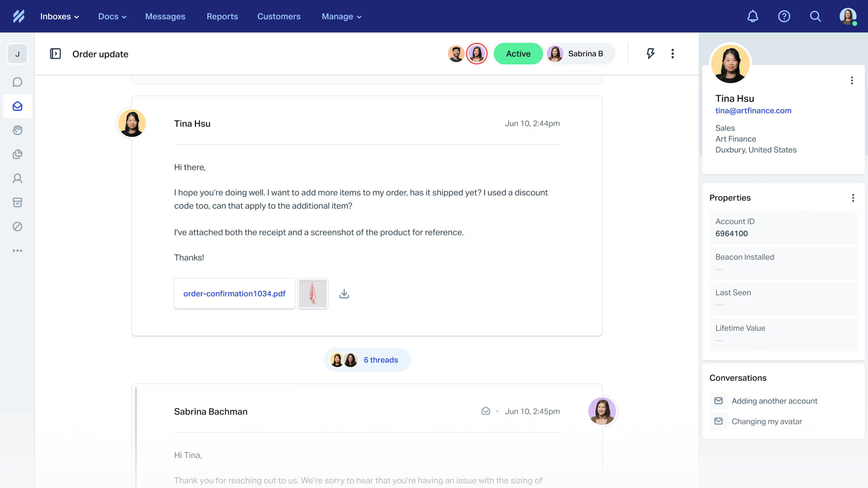Click the three-dot options menu icon
The width and height of the screenshot is (868, 488).
pyautogui.click(x=672, y=53)
